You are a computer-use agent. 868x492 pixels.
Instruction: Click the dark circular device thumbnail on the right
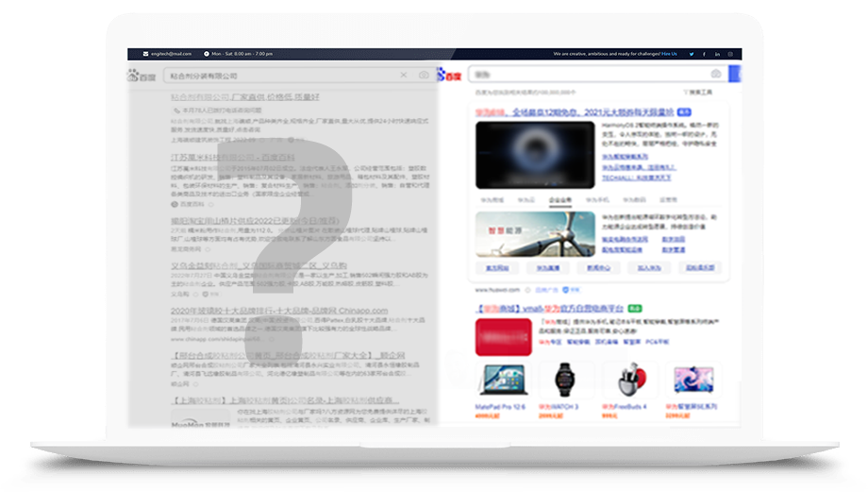tap(535, 155)
